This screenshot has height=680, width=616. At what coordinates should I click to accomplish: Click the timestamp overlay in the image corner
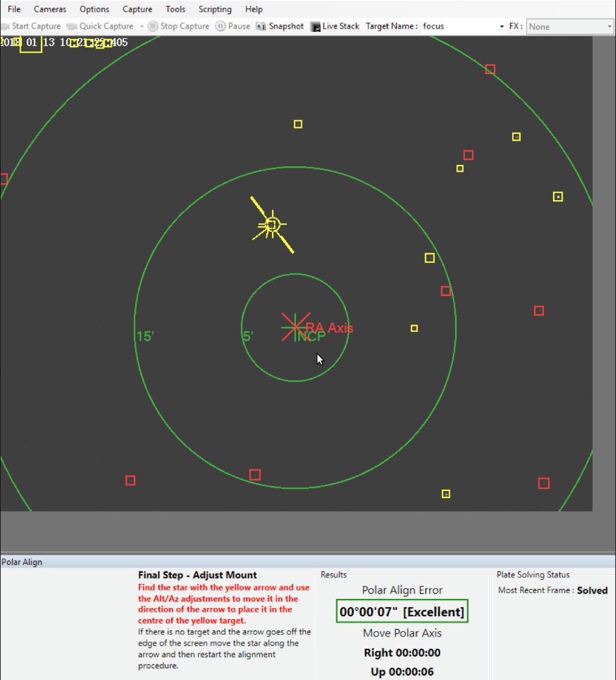(64, 42)
